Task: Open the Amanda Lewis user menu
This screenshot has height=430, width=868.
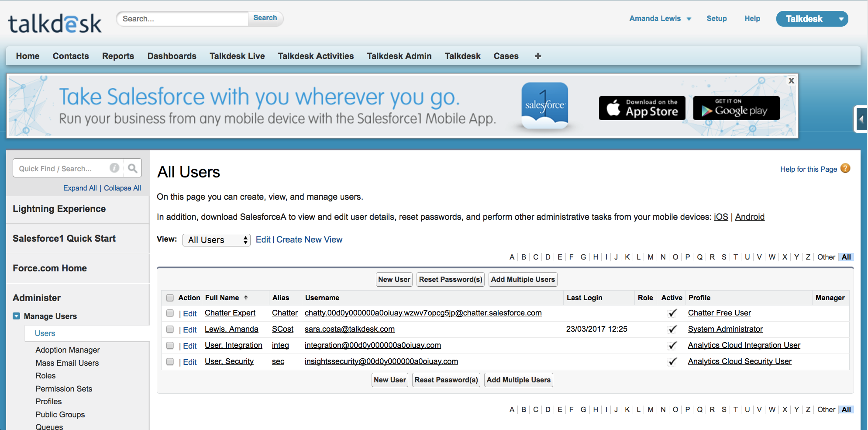Action: tap(660, 18)
